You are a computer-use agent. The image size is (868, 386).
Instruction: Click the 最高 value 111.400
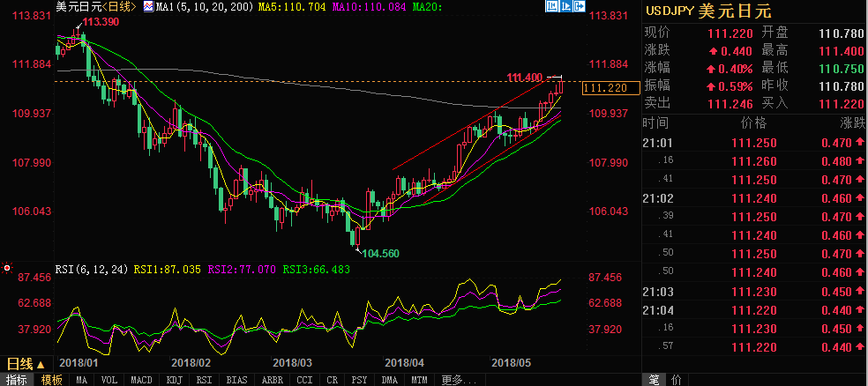[841, 51]
